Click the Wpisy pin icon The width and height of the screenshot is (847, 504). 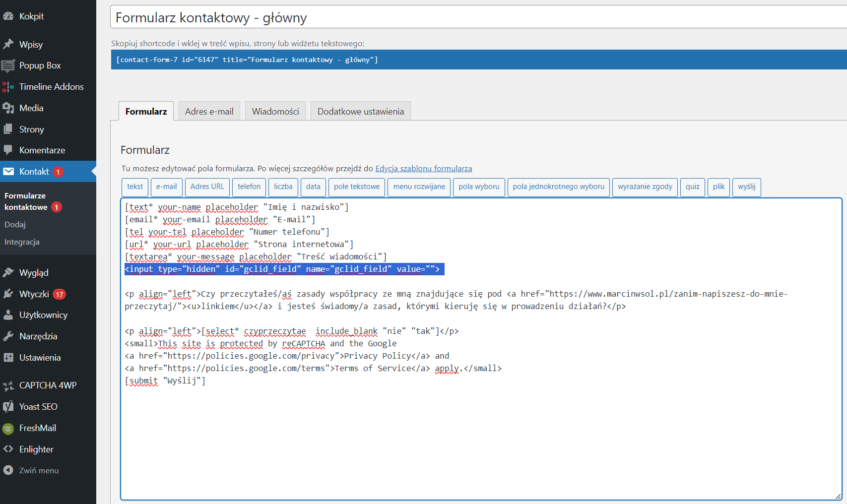coord(8,44)
